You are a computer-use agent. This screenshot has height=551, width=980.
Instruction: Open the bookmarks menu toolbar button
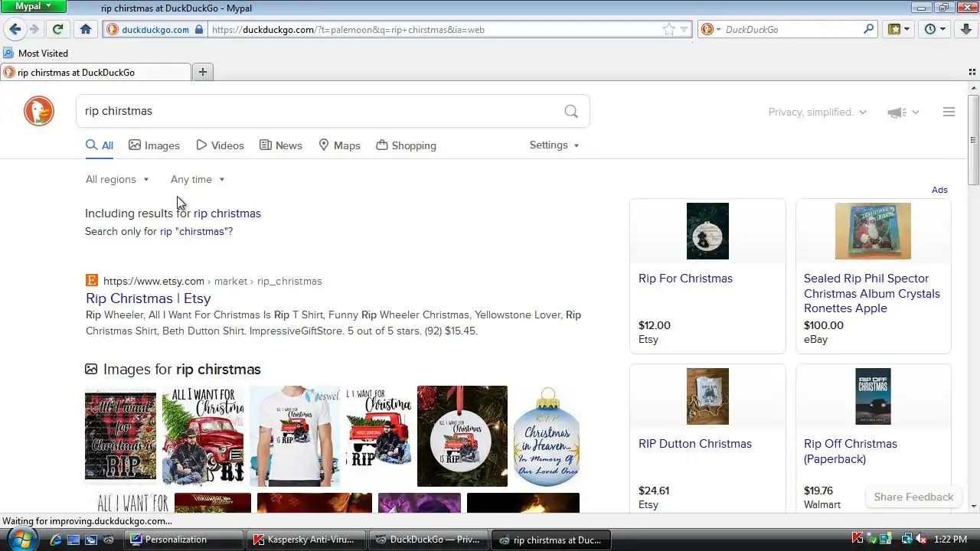click(x=899, y=29)
